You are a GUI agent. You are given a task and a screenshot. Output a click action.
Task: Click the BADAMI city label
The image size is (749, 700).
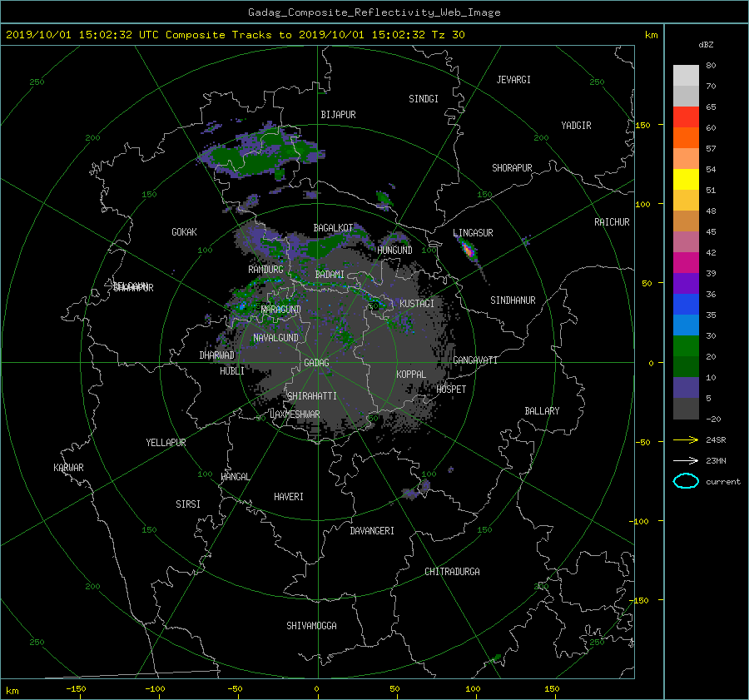coord(330,275)
